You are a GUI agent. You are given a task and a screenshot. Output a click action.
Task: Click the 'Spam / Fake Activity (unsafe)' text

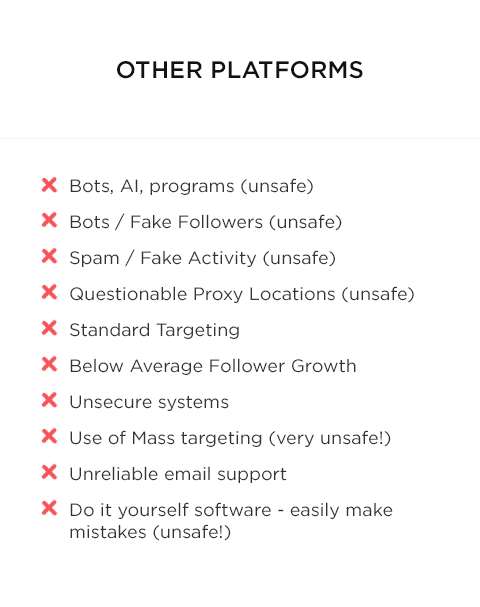[x=202, y=258]
